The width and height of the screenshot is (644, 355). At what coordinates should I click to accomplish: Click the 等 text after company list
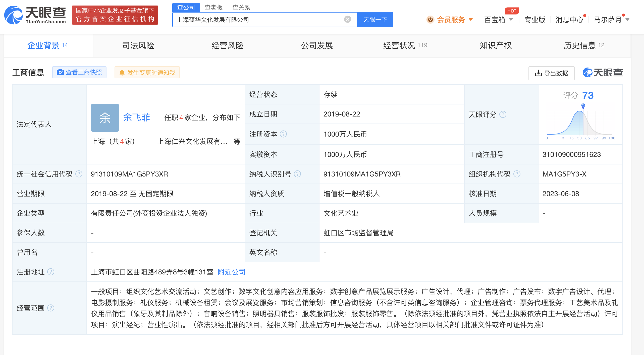[237, 141]
